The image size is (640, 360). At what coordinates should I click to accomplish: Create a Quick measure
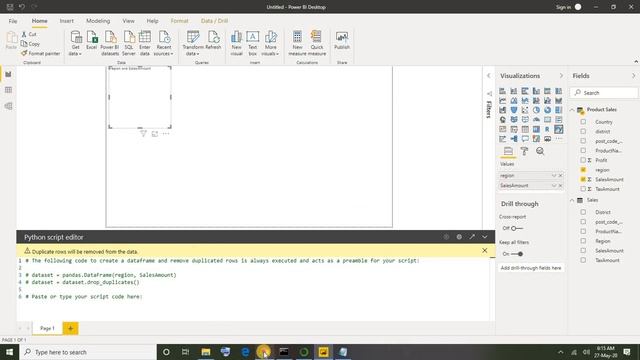point(317,43)
